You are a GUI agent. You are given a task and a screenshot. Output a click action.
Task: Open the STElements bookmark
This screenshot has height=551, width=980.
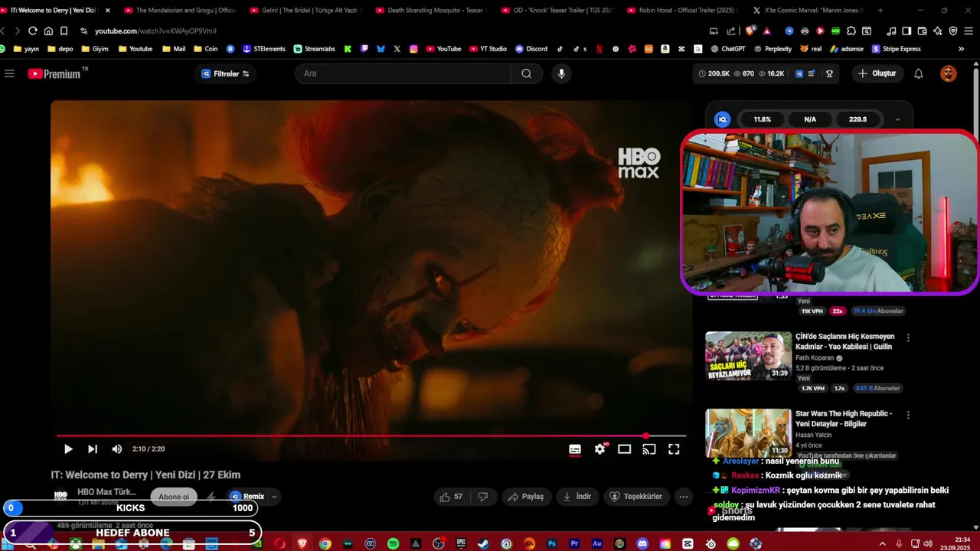coord(264,49)
